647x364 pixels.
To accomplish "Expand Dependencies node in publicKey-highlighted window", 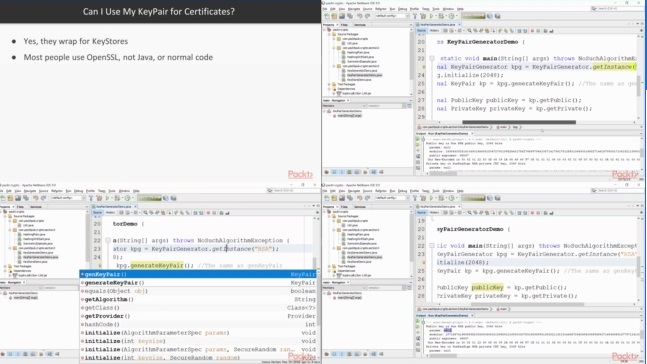I will 329,271.
